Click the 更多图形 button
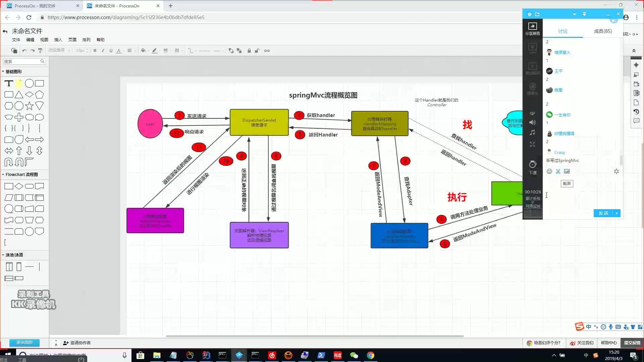644x362 pixels. (x=24, y=343)
